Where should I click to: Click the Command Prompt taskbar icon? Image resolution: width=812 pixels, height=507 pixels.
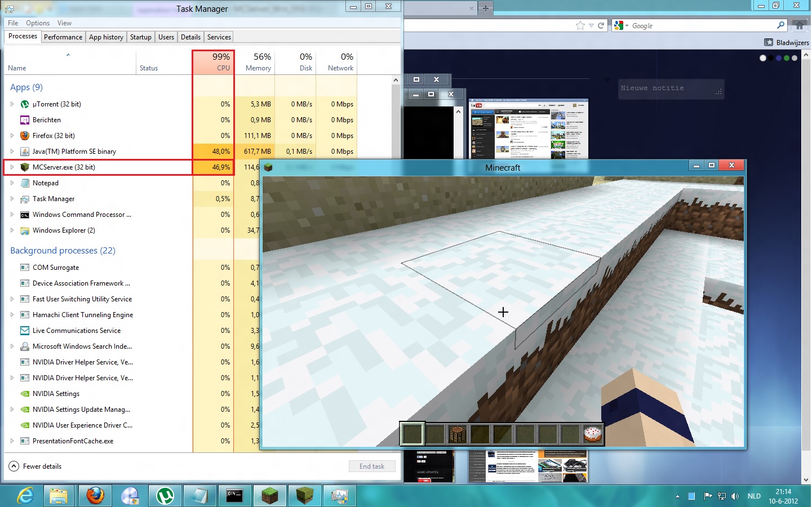click(x=234, y=496)
